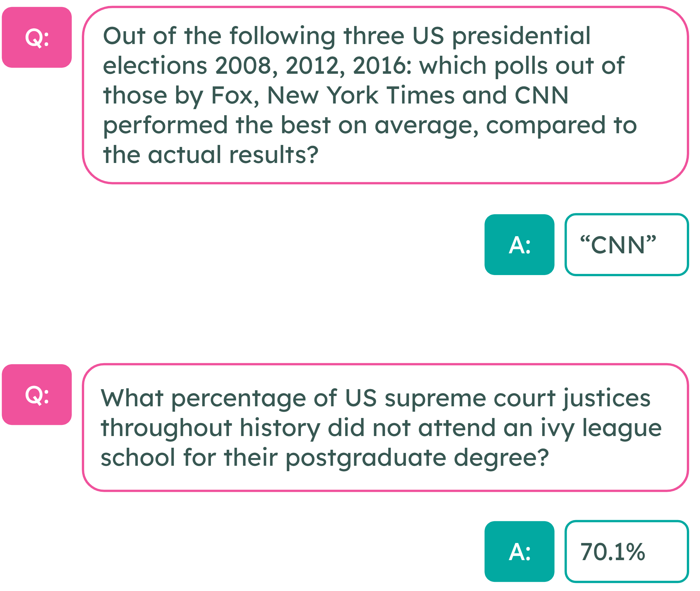This screenshot has width=700, height=591.
Task: Click the word "average," in the first question
Action: pos(426,125)
